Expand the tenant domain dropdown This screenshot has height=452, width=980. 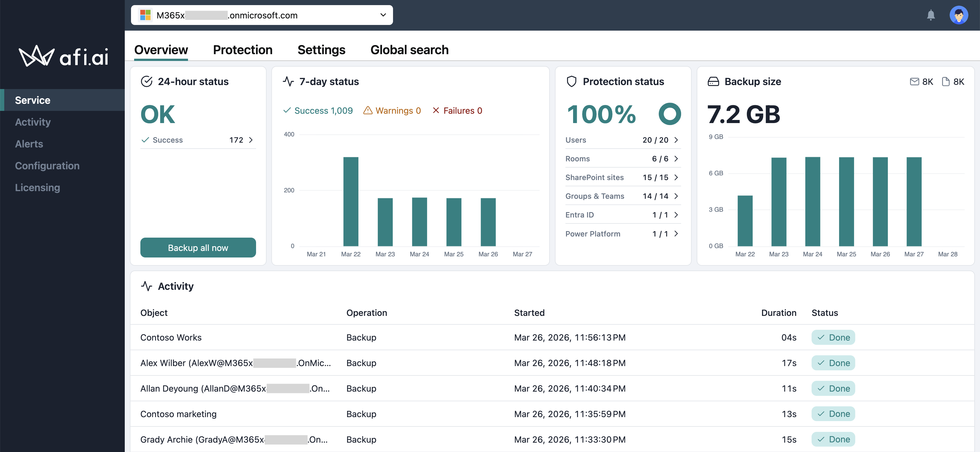coord(383,15)
